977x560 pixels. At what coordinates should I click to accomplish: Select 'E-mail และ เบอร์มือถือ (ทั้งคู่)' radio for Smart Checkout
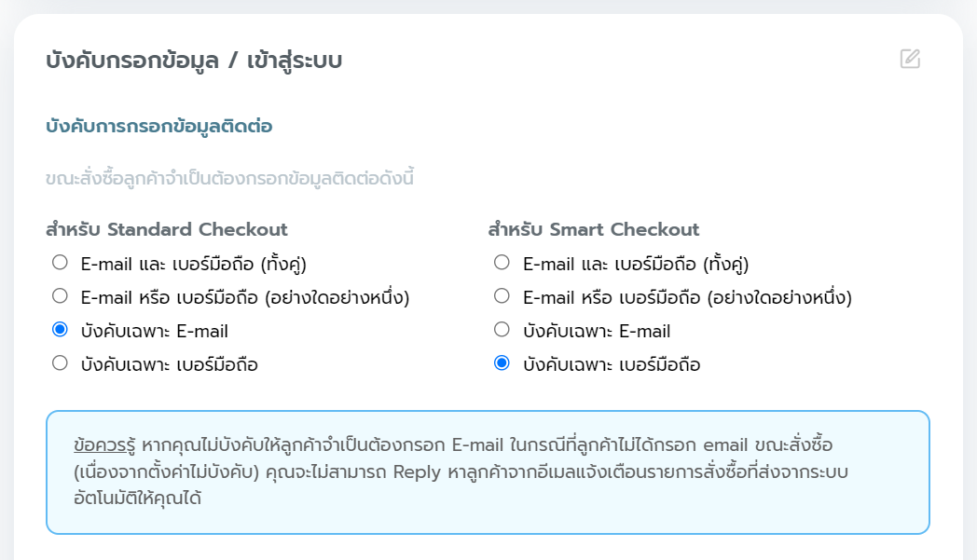pos(502,263)
